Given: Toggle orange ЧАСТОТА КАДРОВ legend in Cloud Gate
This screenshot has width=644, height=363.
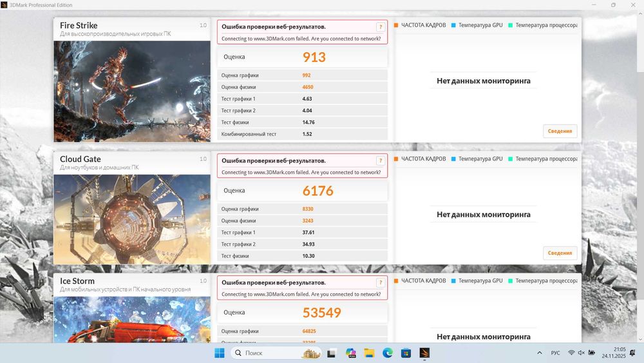Looking at the screenshot, I should point(420,159).
